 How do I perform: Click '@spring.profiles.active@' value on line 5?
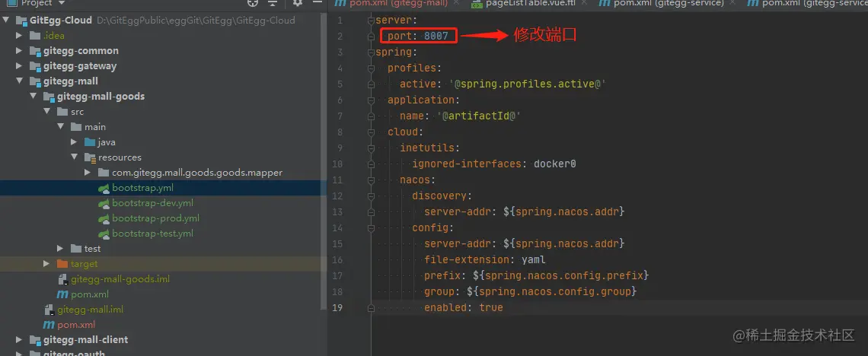(528, 84)
